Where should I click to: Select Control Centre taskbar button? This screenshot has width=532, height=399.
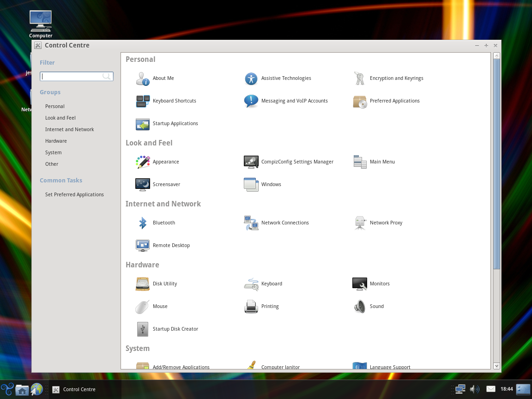point(85,389)
